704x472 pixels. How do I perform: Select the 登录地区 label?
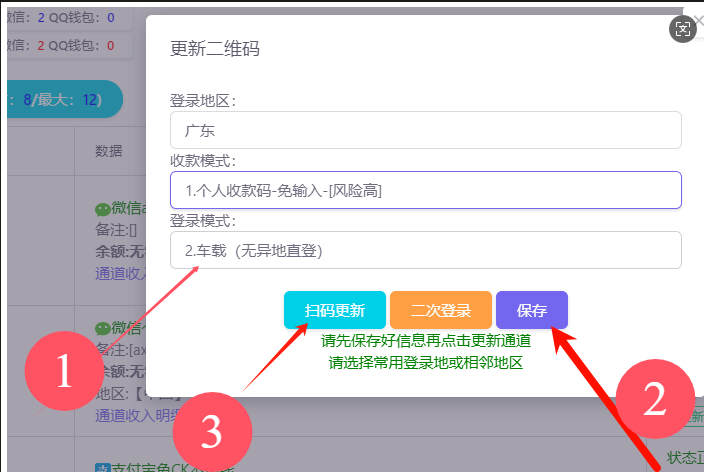(203, 101)
